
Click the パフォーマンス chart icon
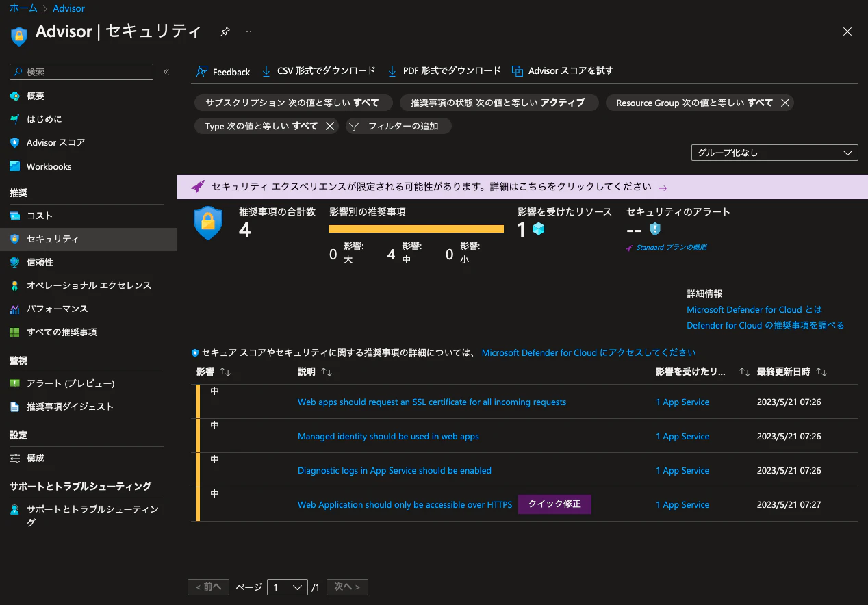pos(15,309)
